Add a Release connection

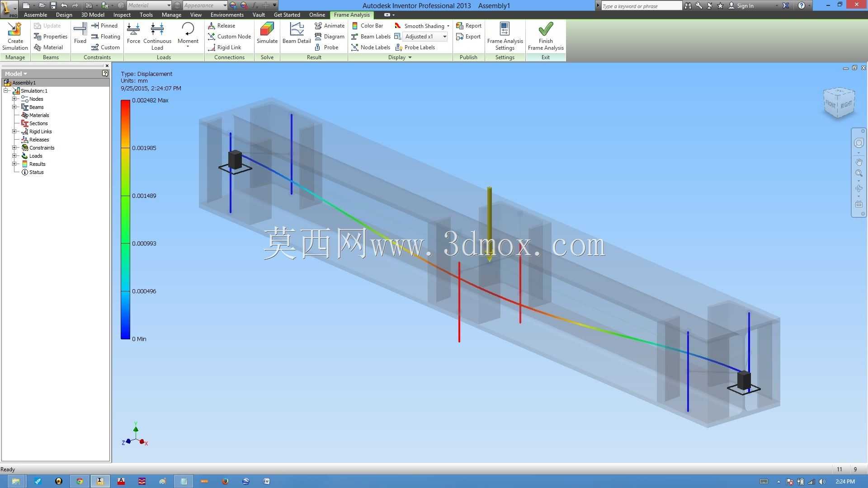(222, 26)
